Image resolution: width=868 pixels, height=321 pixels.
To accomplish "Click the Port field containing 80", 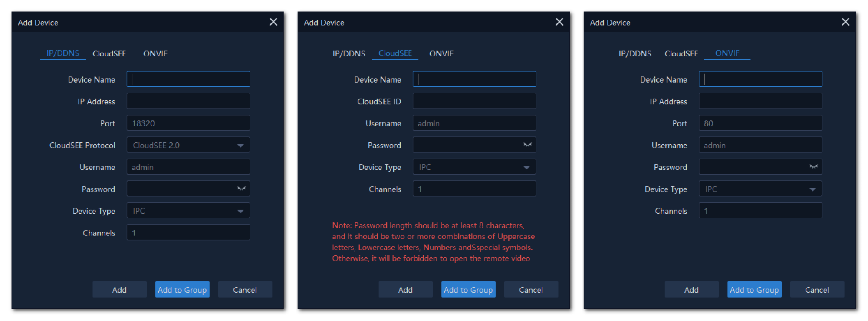I will click(x=760, y=123).
